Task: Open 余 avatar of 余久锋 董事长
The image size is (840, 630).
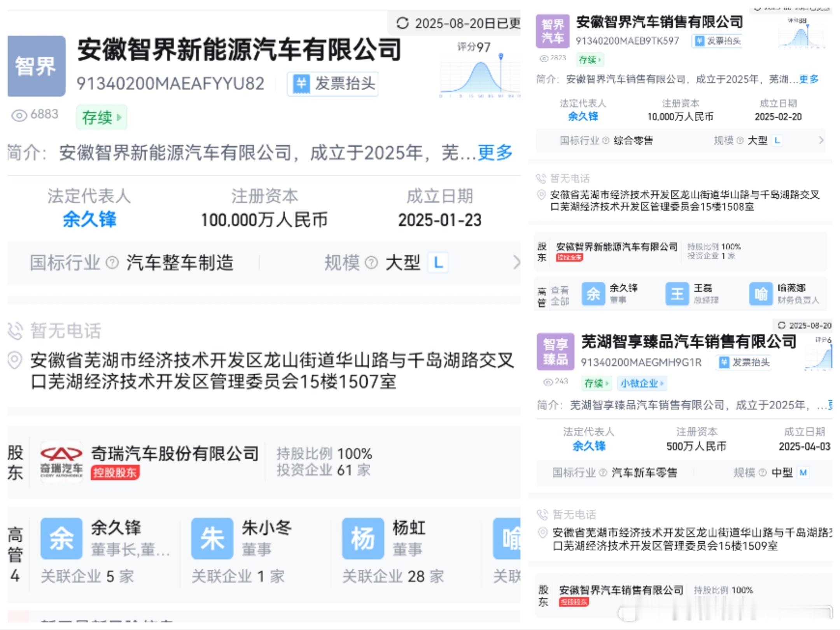Action: tap(61, 539)
